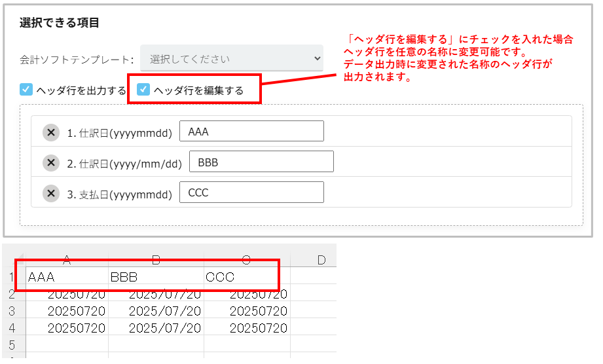Click cell C4 value 20250720
Viewport: 603px width, 364px height.
(x=247, y=328)
